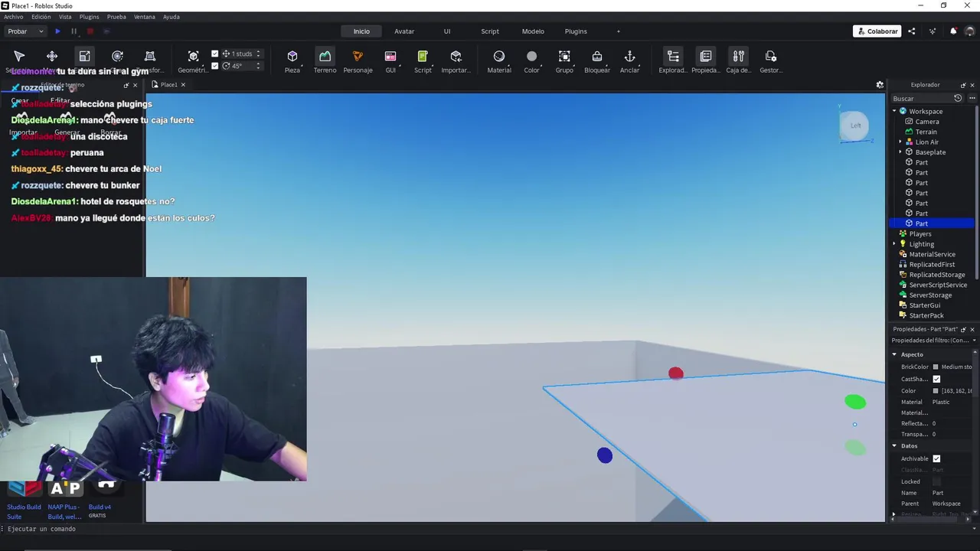Expand the Lighting tree node
Screen dimensions: 980x551
pyautogui.click(x=894, y=244)
